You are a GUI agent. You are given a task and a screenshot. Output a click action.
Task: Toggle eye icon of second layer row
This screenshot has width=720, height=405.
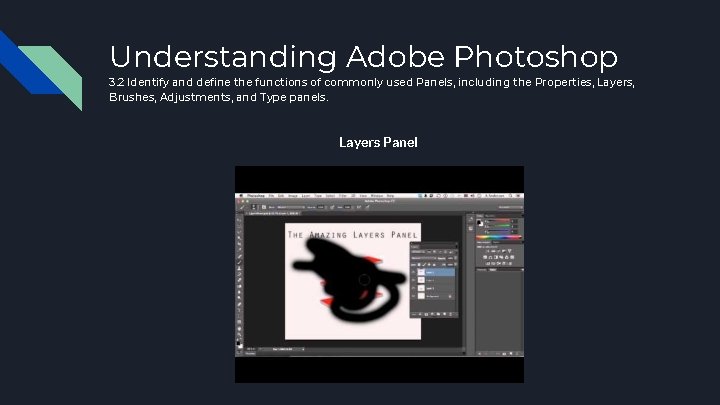[413, 280]
